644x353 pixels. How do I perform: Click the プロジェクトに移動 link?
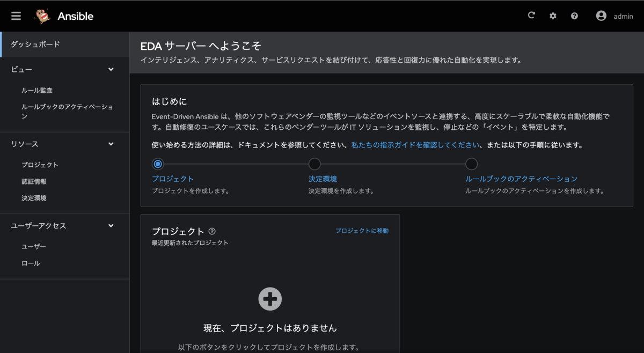[362, 231]
